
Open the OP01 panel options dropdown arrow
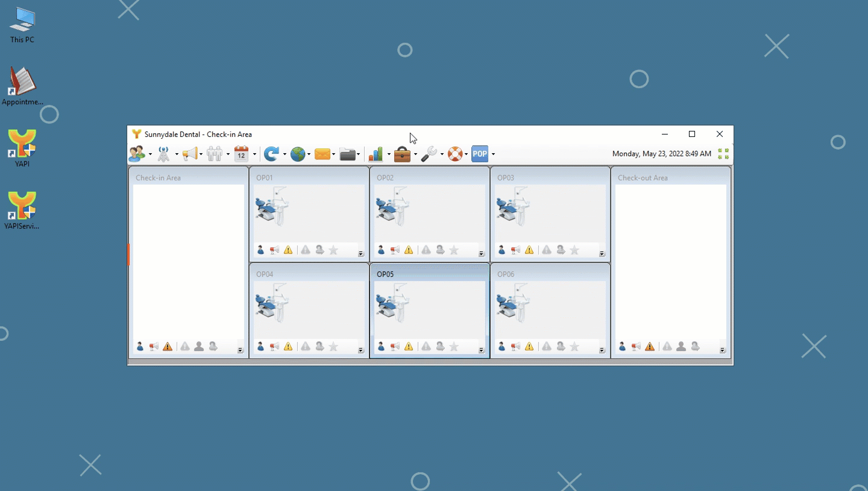(361, 254)
